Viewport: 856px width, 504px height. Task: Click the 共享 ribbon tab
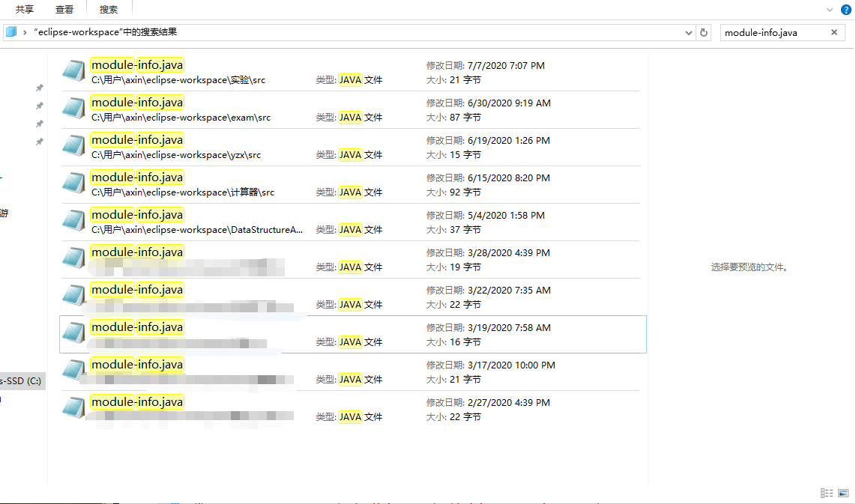(x=23, y=9)
